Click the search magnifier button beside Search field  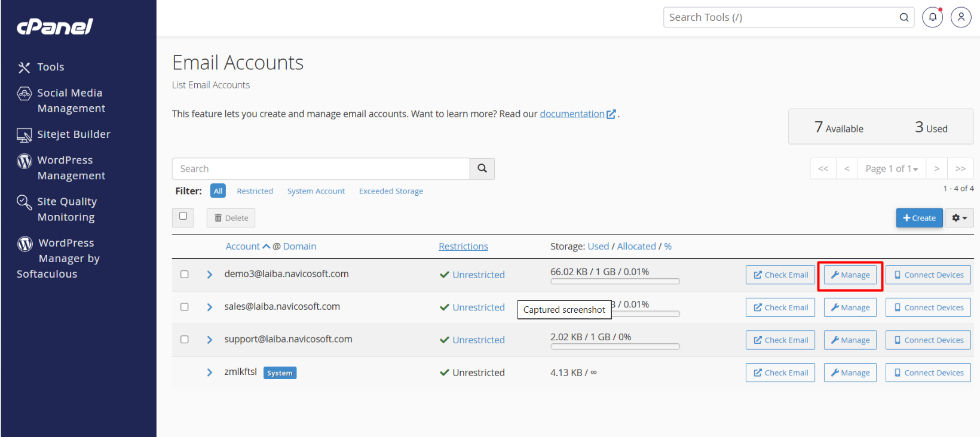pyautogui.click(x=482, y=169)
